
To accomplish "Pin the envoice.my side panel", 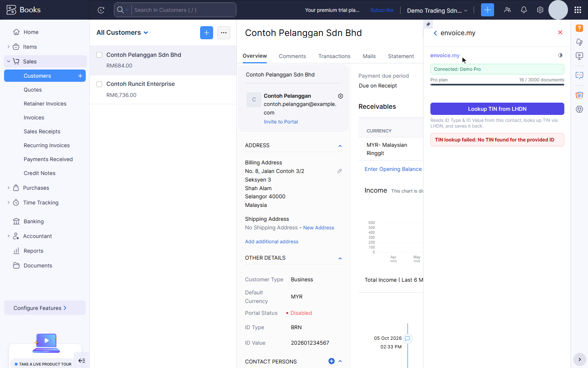I will click(428, 24).
